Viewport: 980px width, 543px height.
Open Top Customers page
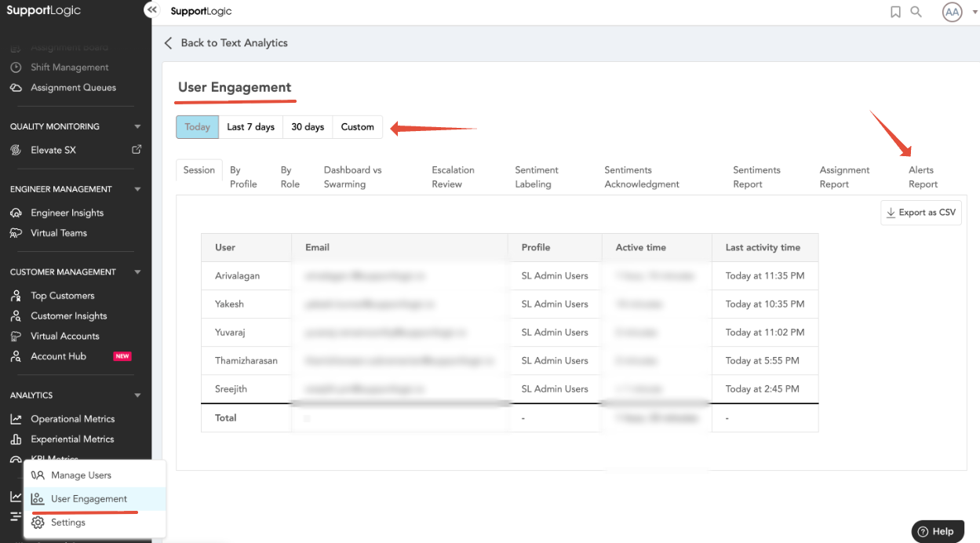pos(63,296)
